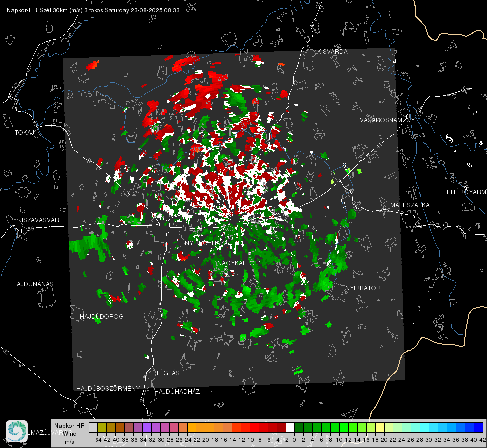Pick the cyan swatch between 28 and 30
The image size is (487, 448).
(x=425, y=427)
